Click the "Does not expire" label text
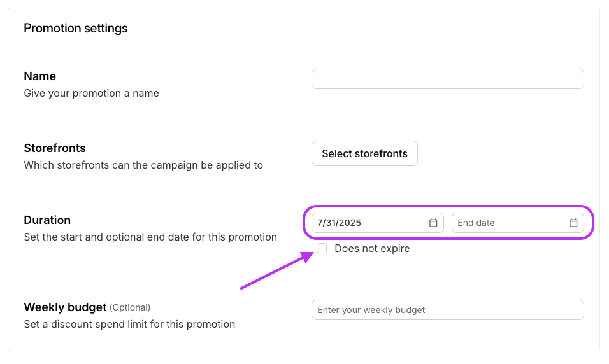Viewport: 609px width, 364px height. (x=372, y=248)
